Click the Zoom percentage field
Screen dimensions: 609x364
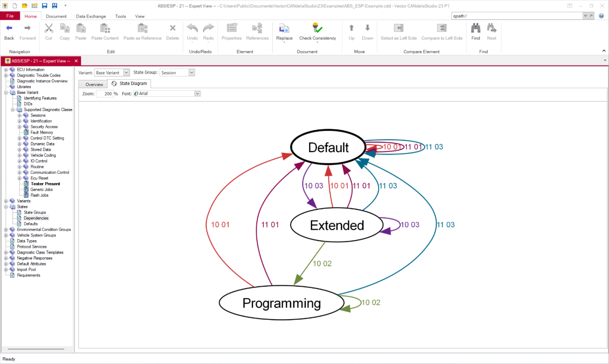(105, 93)
